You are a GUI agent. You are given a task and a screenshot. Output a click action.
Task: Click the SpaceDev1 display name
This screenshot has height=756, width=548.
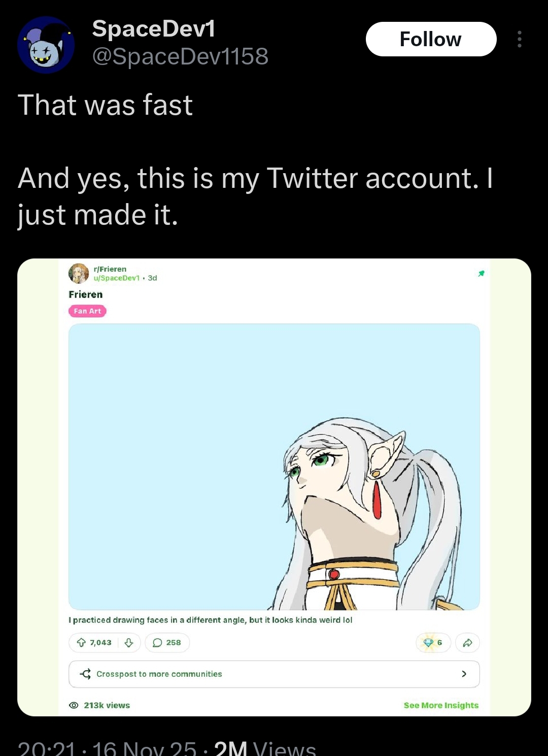pos(153,28)
